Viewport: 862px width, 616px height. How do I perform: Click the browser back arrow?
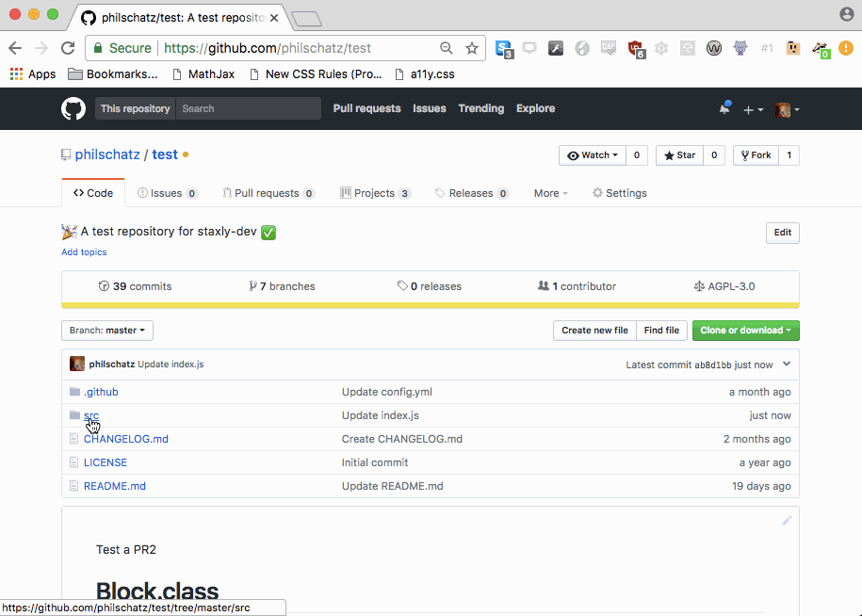15,48
